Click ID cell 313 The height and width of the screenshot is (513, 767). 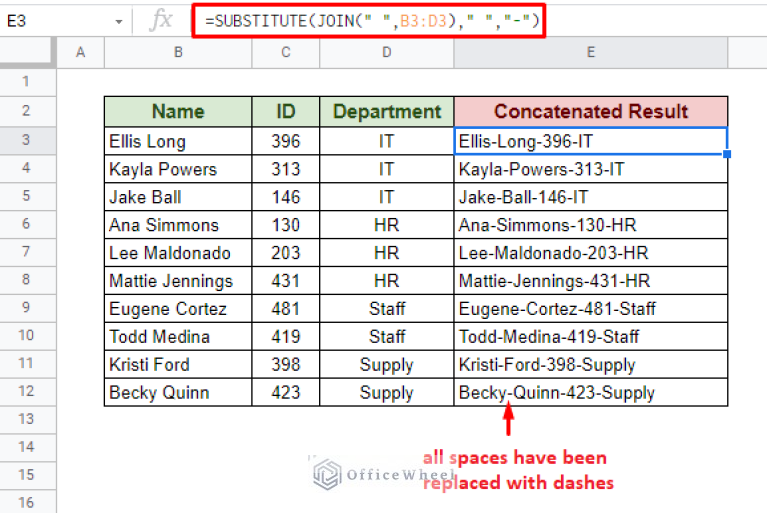coord(286,169)
